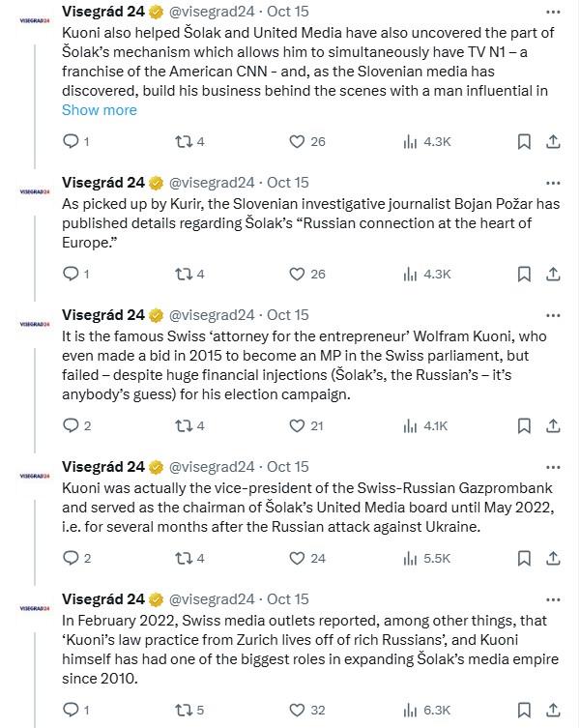Open the Oct 15 timestamp on the Gazprombank tweet
The height and width of the screenshot is (728, 580).
tap(287, 466)
